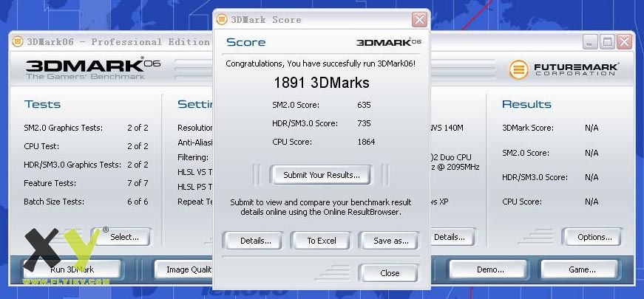Click Run 3DMark button

point(72,269)
